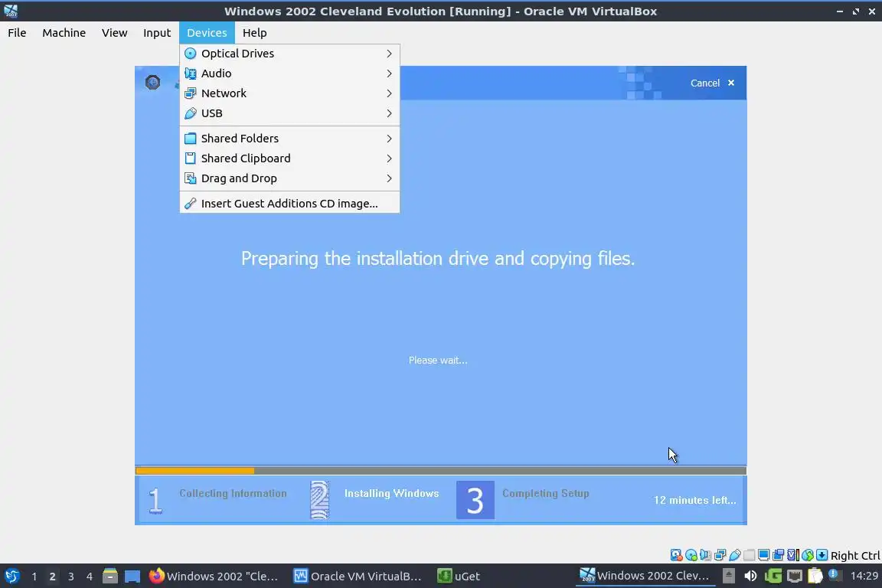Close the highlighted Devices menu
The image size is (882, 588).
tap(207, 33)
